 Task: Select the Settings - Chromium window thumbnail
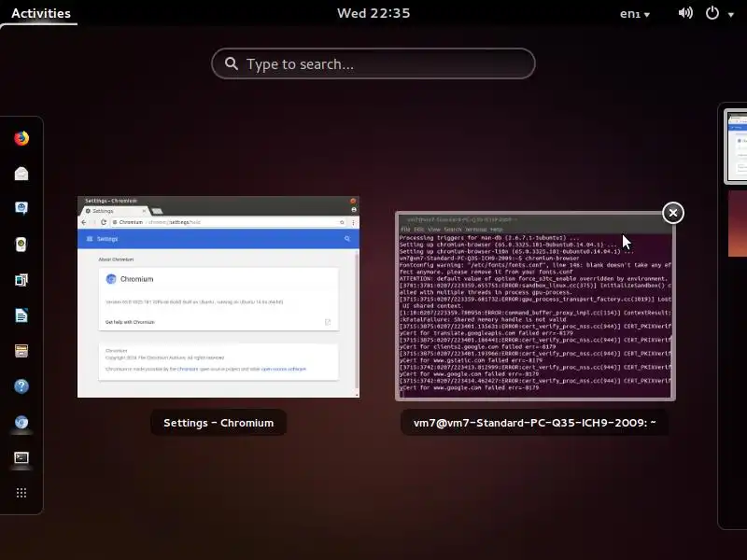[218, 297]
